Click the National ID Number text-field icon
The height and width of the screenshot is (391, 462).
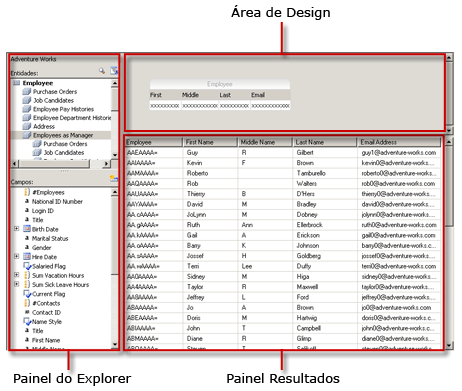27,201
